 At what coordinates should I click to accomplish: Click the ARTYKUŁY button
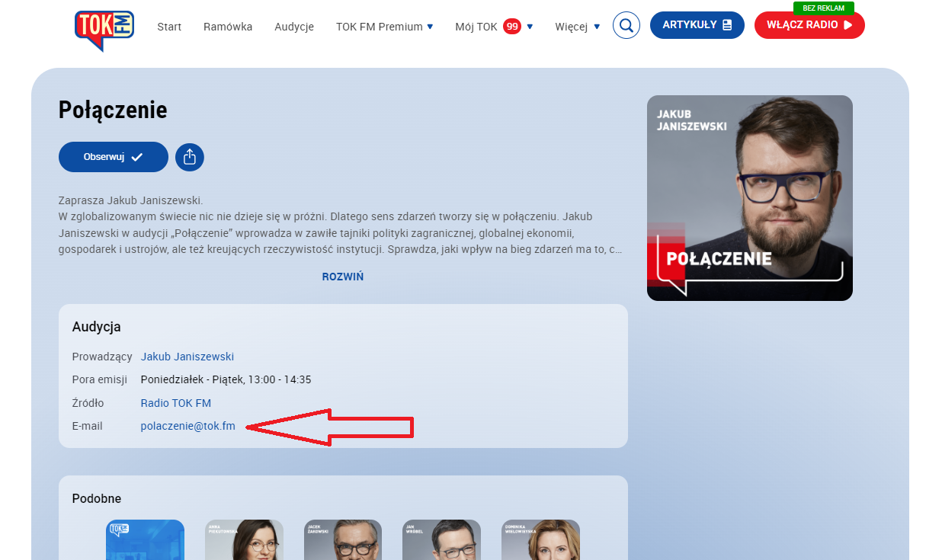coord(697,25)
